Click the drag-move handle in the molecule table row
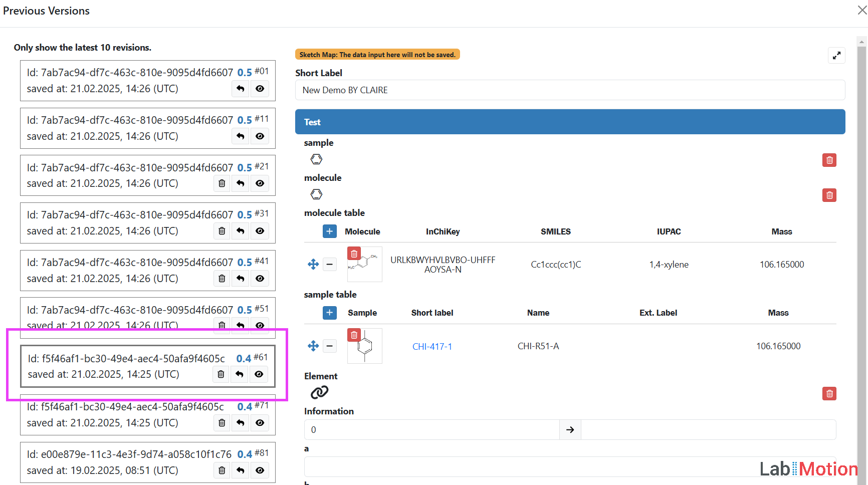 [313, 264]
